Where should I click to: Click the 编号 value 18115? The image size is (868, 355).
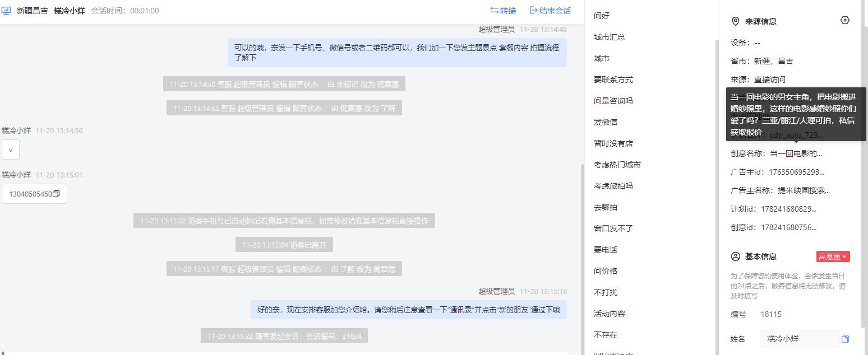[x=771, y=314]
